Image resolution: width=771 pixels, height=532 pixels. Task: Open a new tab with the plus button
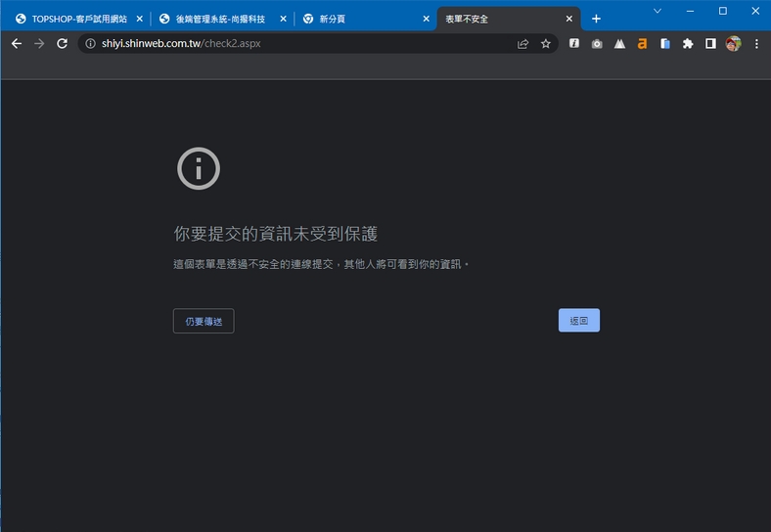[x=596, y=19]
